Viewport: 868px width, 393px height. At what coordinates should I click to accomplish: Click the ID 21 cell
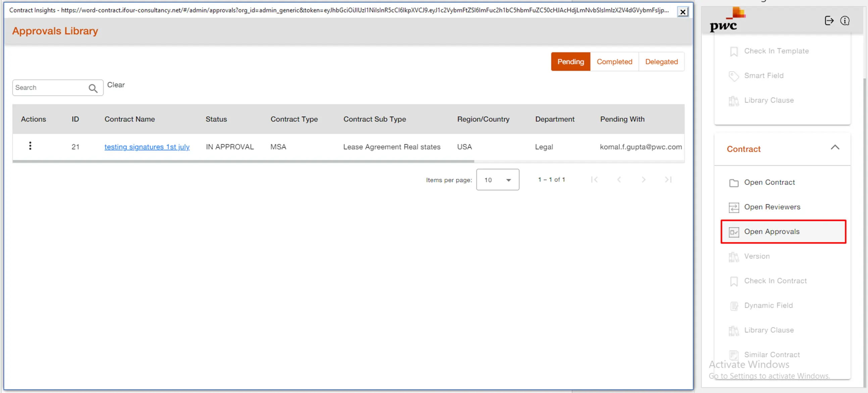coord(75,147)
